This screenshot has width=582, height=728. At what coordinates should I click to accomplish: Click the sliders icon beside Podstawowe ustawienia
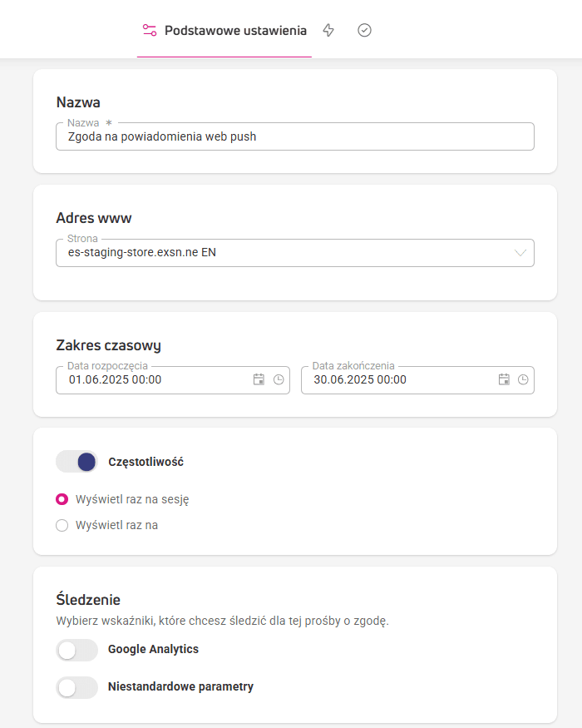(x=150, y=30)
